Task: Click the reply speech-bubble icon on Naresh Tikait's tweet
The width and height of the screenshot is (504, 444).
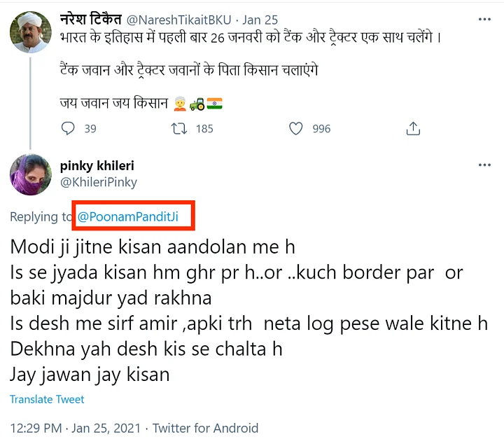Action: coord(68,129)
